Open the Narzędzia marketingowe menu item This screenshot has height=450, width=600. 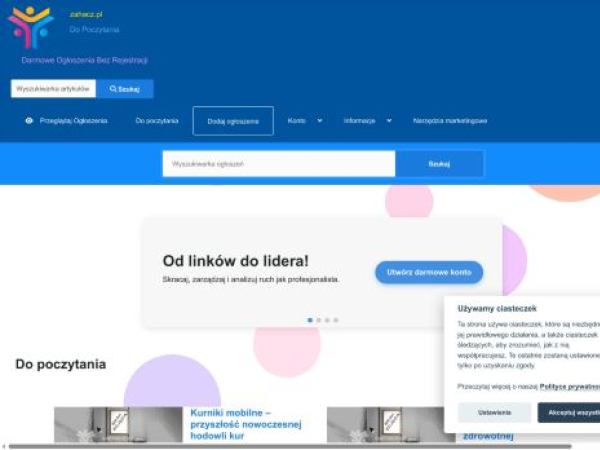click(x=450, y=121)
